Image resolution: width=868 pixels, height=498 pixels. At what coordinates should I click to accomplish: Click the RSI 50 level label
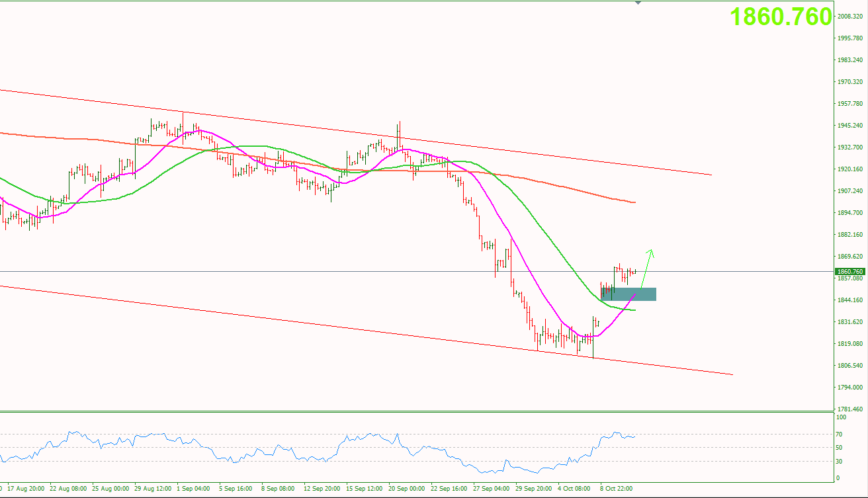840,448
